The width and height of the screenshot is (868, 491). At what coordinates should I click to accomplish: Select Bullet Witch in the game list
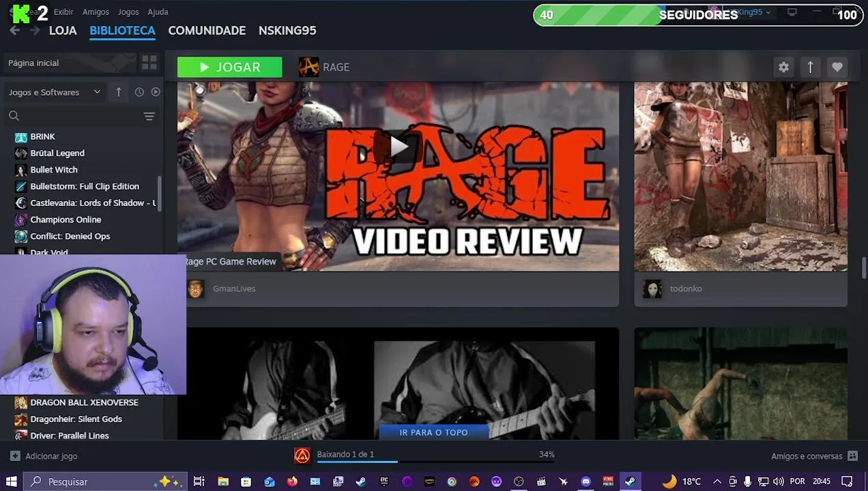[54, 170]
